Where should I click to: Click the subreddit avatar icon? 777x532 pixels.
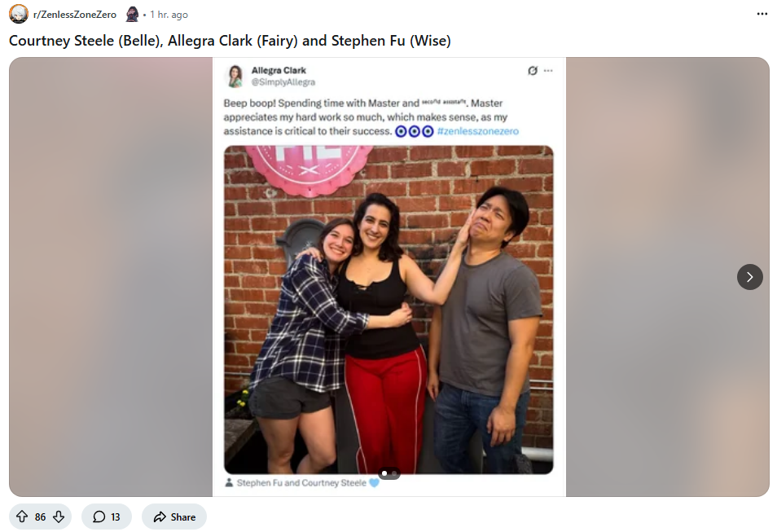coord(19,14)
